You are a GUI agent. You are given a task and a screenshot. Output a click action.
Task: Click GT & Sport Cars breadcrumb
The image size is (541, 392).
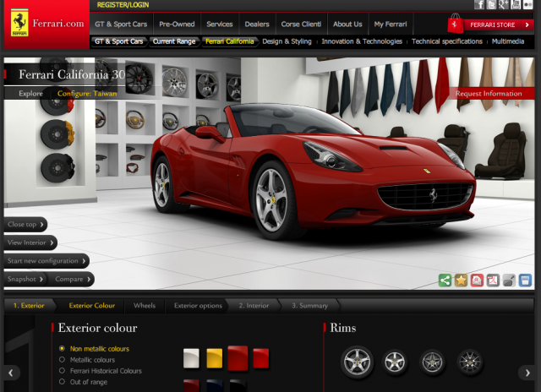(119, 41)
